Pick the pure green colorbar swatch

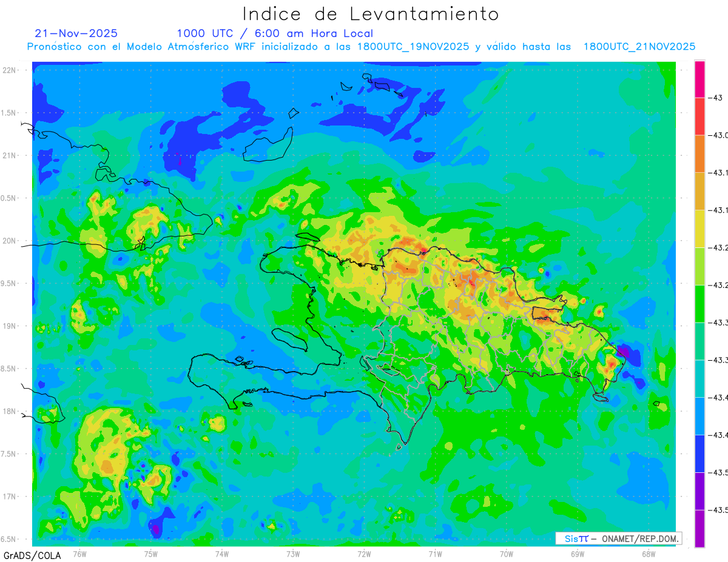click(700, 304)
